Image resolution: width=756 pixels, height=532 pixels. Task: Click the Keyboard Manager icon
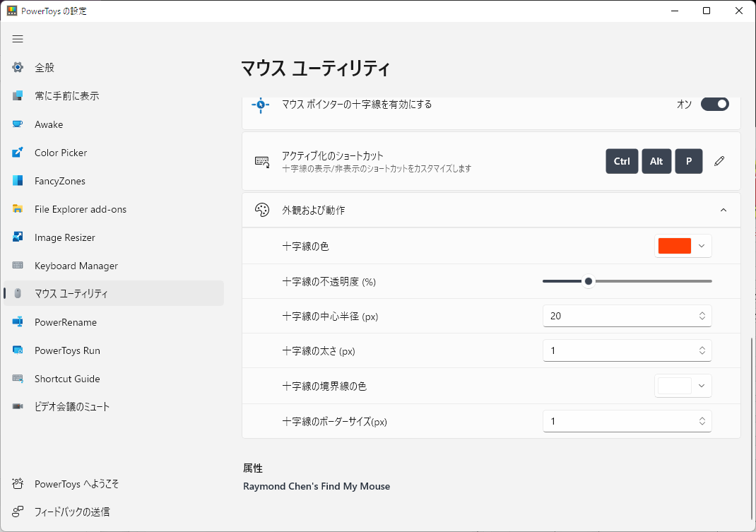[18, 266]
